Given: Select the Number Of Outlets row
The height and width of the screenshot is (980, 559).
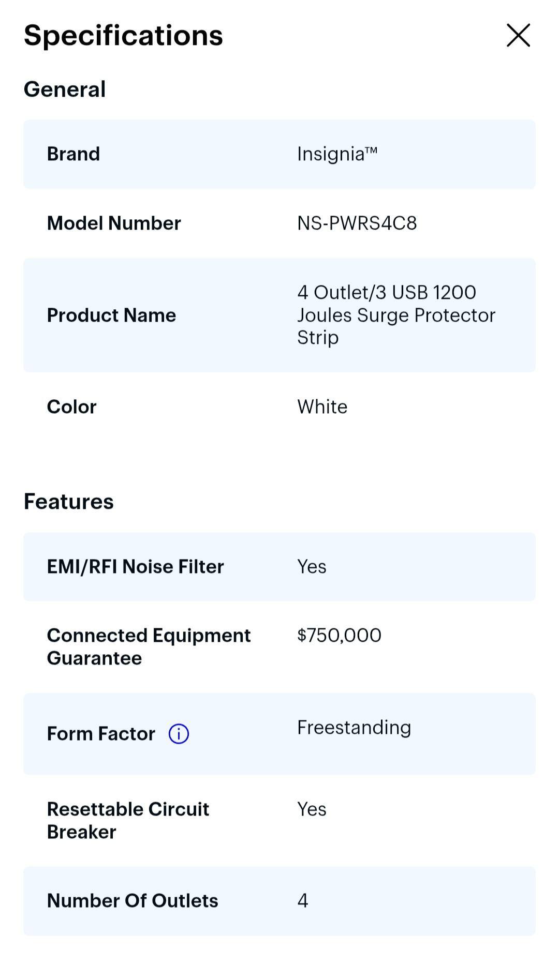Looking at the screenshot, I should point(279,900).
